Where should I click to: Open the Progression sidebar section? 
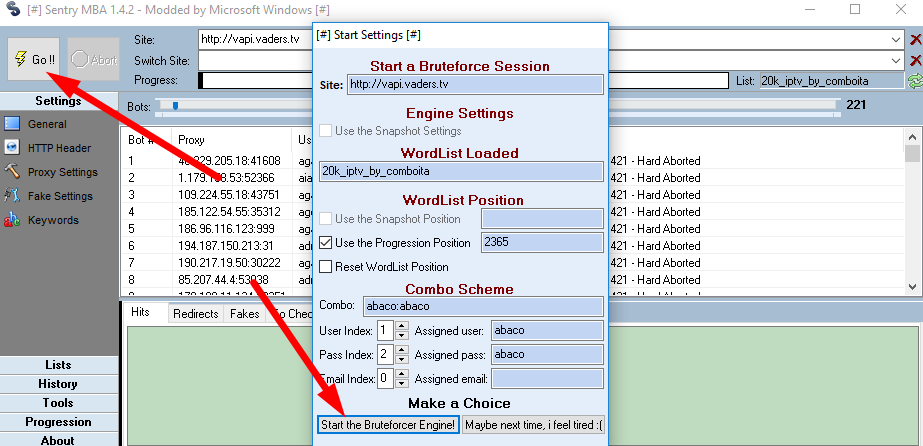click(58, 422)
